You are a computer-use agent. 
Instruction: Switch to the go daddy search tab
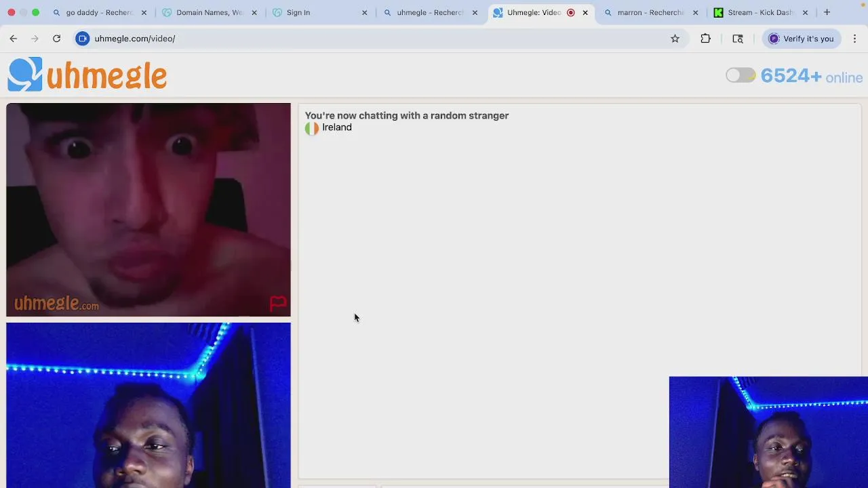point(99,12)
